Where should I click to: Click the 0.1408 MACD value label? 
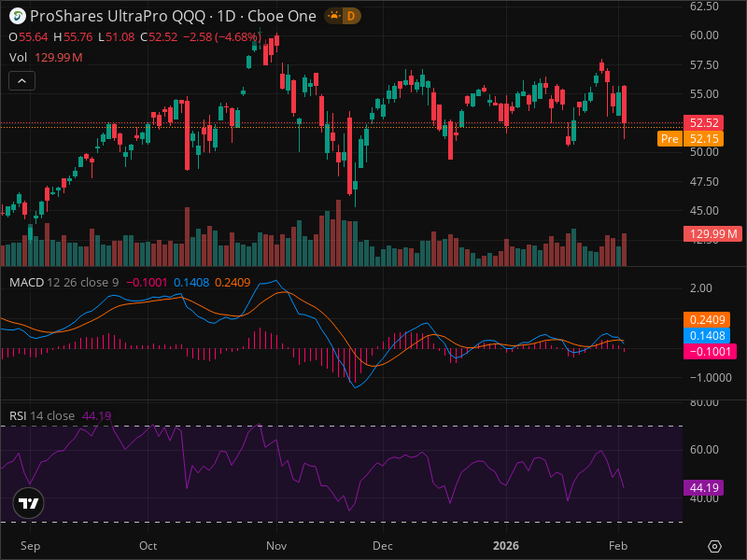(707, 336)
